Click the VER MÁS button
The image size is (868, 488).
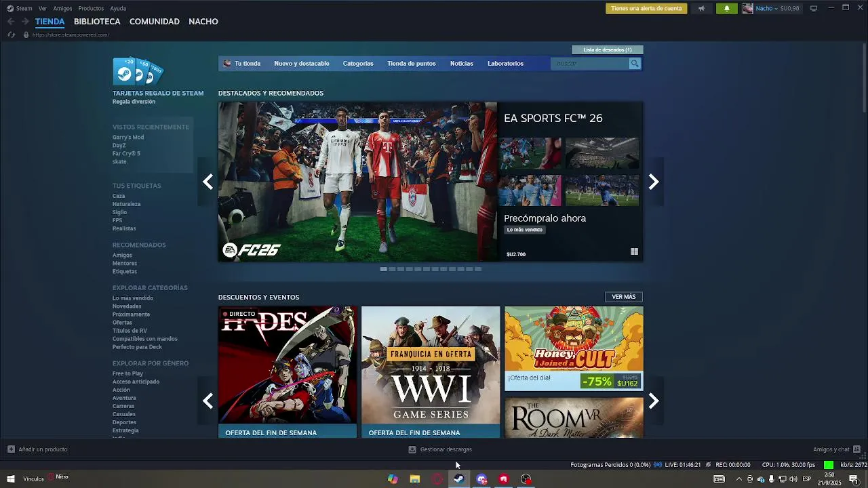coord(624,297)
